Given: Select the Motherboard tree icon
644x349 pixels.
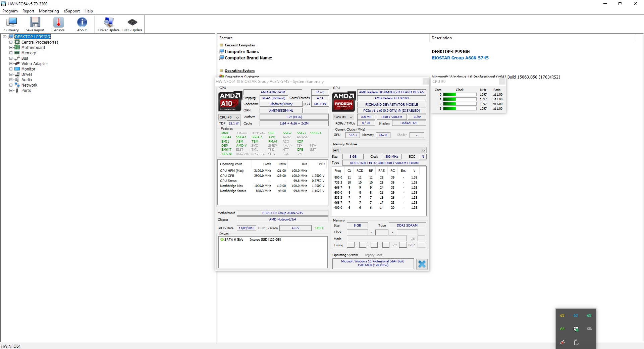Looking at the screenshot, I should click(17, 48).
